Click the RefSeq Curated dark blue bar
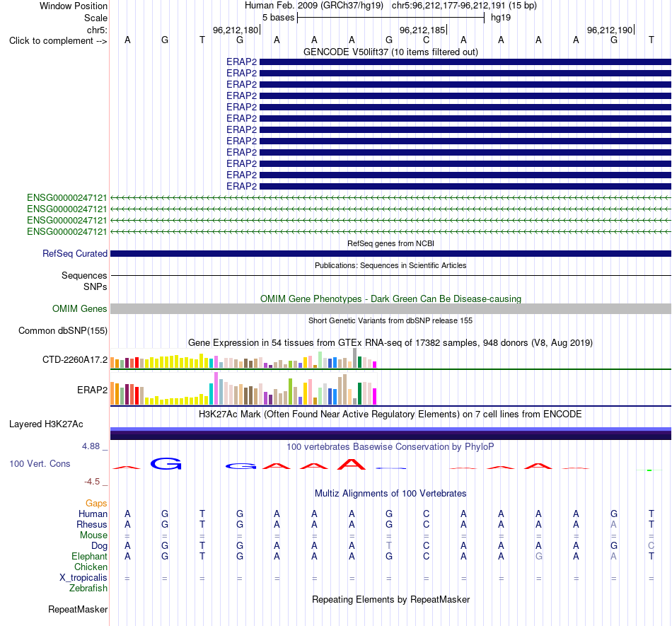The width and height of the screenshot is (672, 626). [390, 254]
